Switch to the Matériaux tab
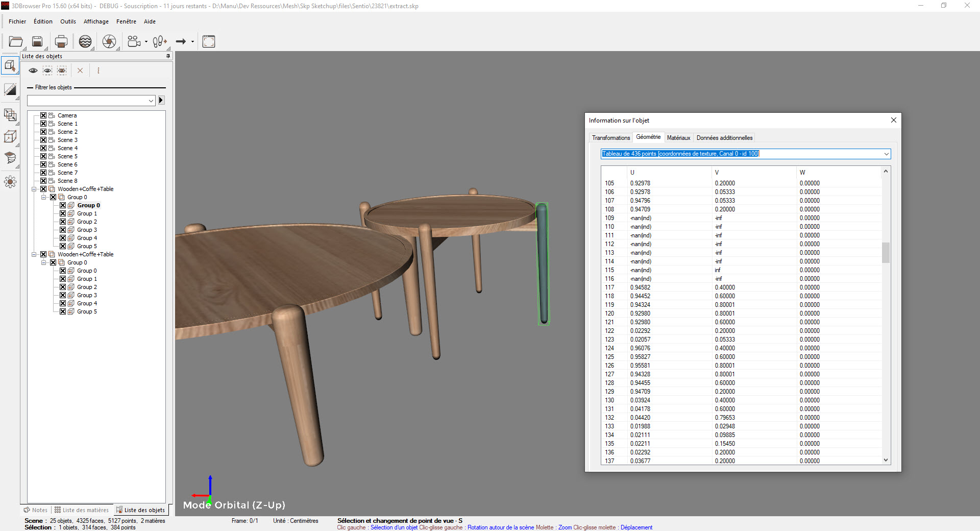The height and width of the screenshot is (531, 980). [x=678, y=138]
